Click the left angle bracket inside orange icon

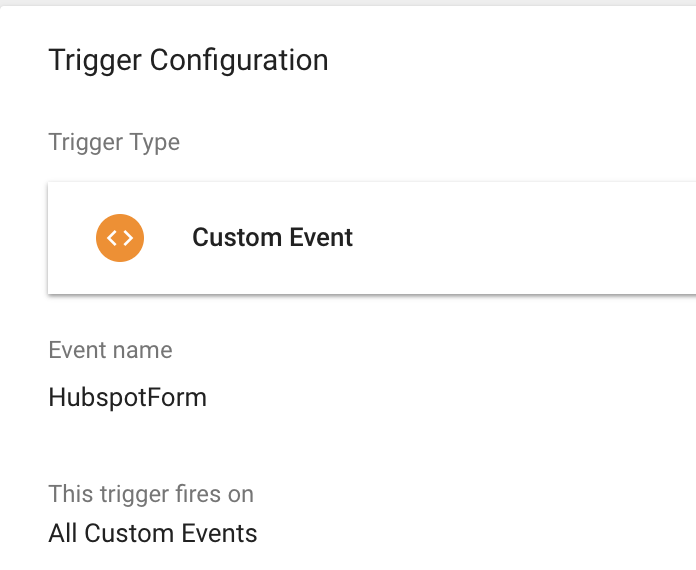pos(111,238)
